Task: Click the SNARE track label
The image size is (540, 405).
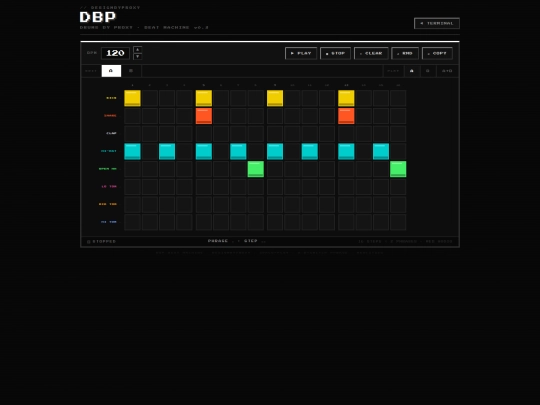Action: 110,116
